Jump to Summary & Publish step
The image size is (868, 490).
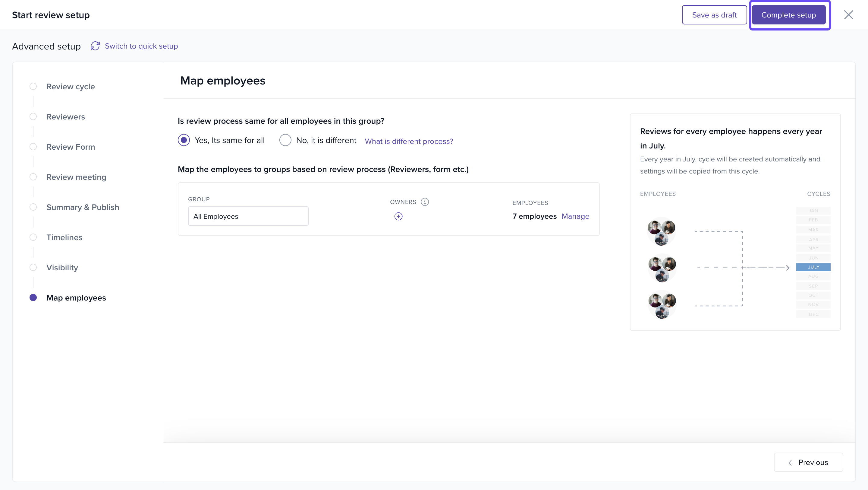point(83,207)
